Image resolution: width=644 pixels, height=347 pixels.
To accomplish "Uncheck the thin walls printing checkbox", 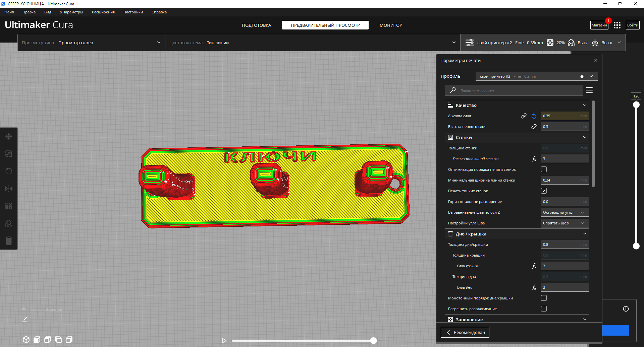I will 544,191.
